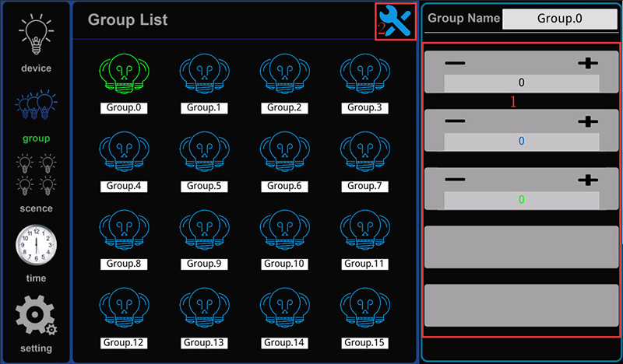Click the Group.8 name label

[124, 264]
